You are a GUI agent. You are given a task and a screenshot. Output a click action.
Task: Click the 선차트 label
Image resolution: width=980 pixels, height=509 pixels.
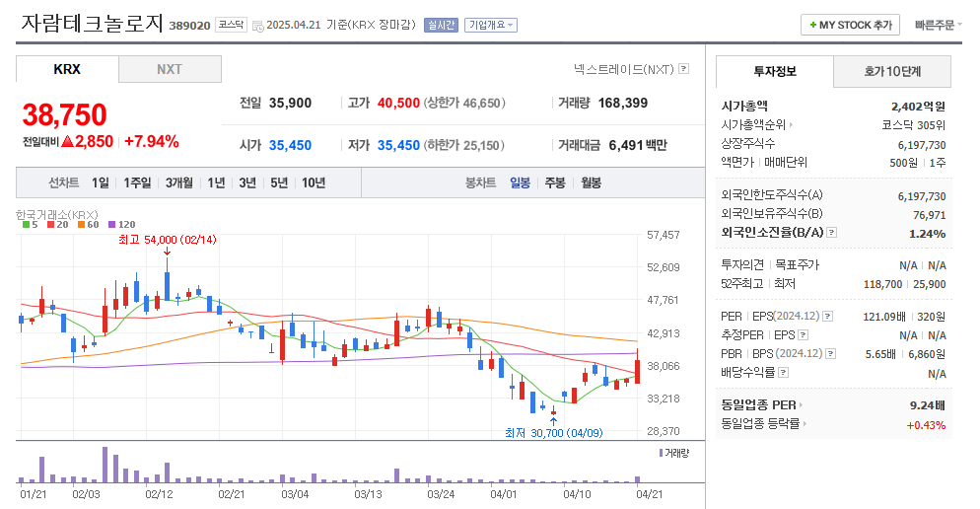(x=64, y=182)
